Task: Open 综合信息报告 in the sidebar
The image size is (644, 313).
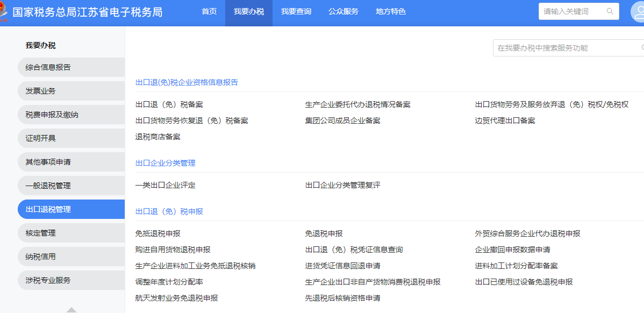Action: (x=48, y=67)
